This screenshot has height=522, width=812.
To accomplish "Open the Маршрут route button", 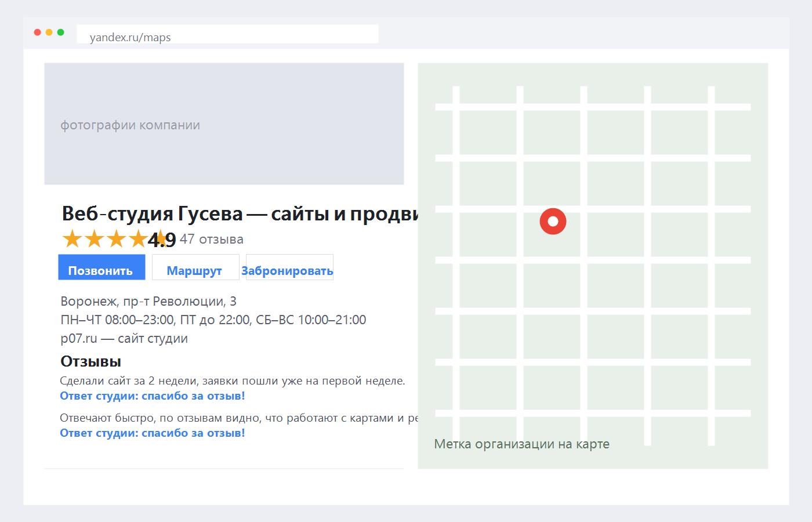I will (x=195, y=267).
